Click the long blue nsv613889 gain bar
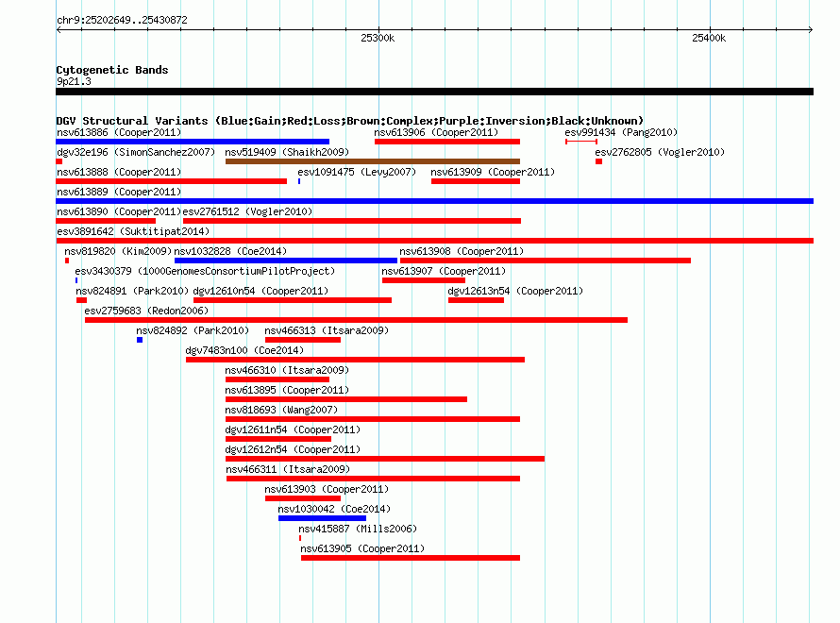This screenshot has height=623, width=840. pyautogui.click(x=434, y=201)
